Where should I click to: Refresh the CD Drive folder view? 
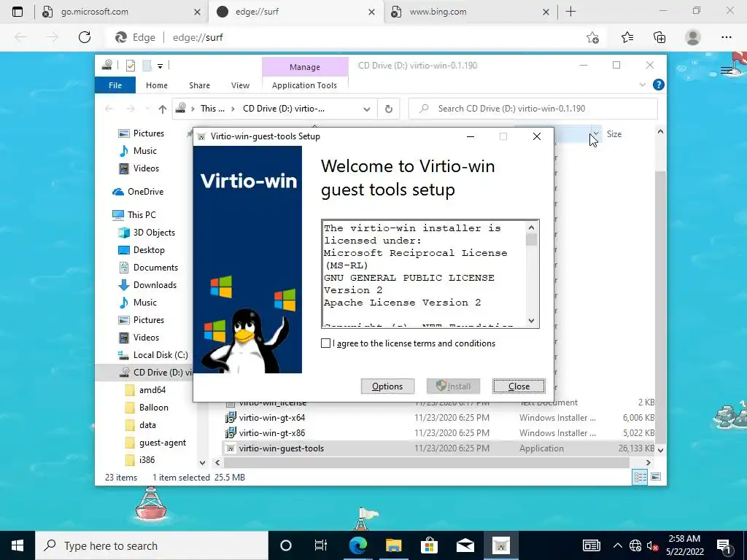[388, 109]
